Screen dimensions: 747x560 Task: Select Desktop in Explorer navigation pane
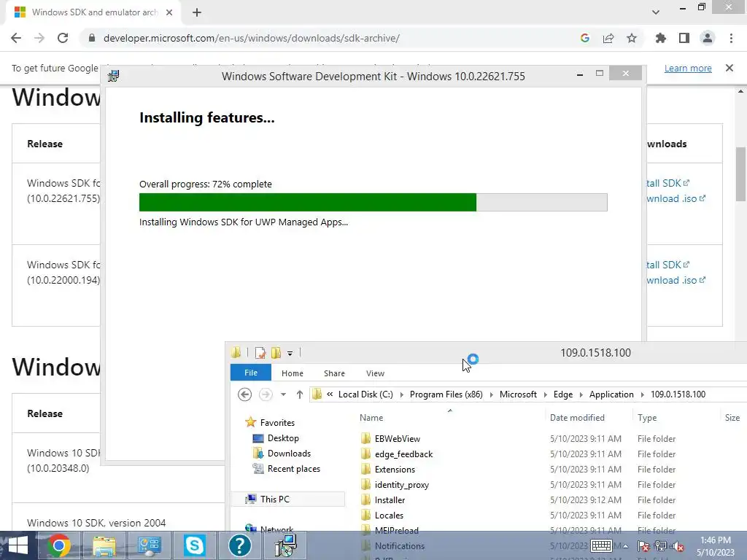[x=283, y=438]
